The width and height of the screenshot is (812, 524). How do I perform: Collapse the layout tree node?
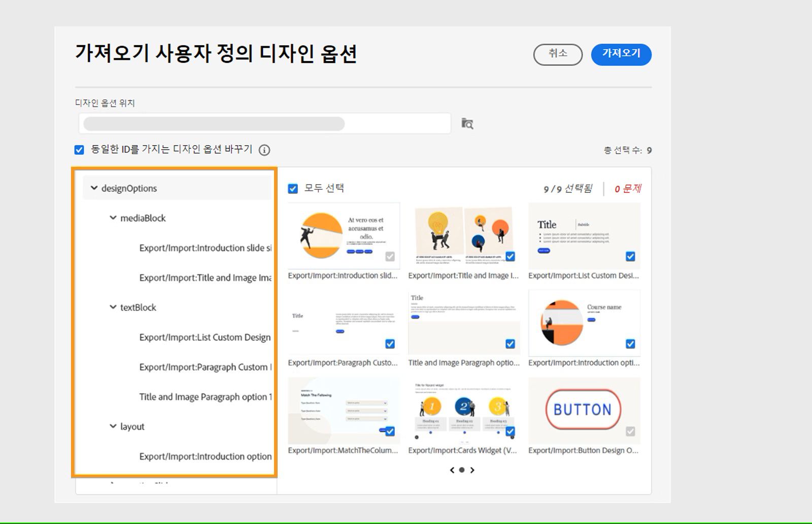(112, 426)
